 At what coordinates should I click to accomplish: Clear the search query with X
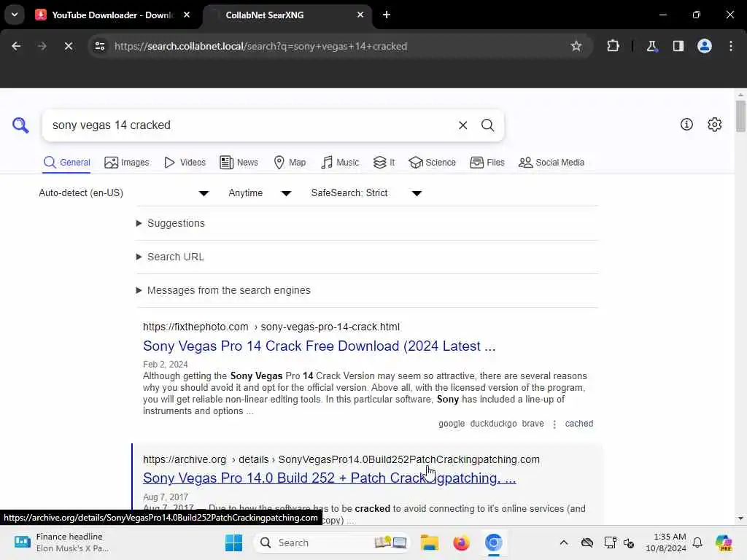[x=462, y=125]
